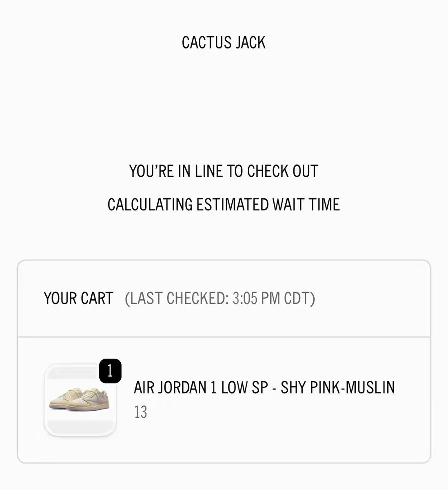Click the CACTUS JACK store logo text
This screenshot has height=490, width=448.
(224, 42)
